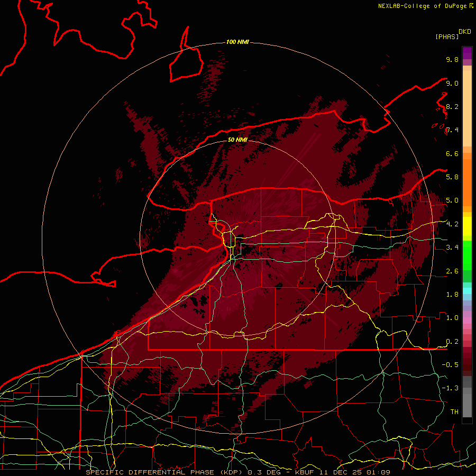
Task: Select the 4.2 legend value
Action: pyautogui.click(x=452, y=224)
